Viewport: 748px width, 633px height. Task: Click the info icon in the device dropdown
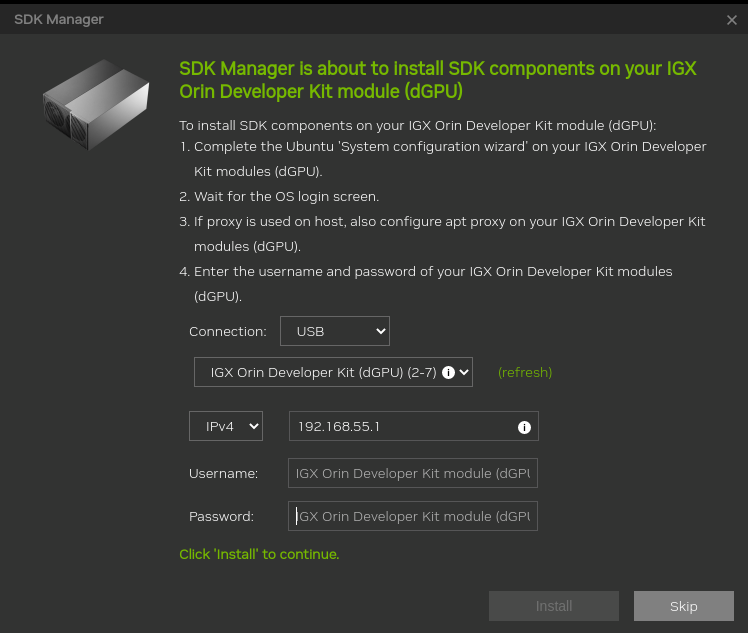click(448, 373)
